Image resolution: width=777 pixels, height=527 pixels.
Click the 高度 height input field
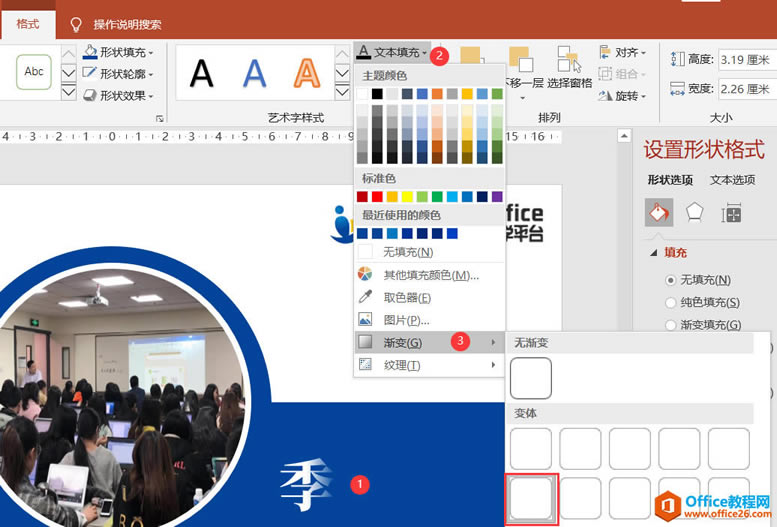[x=747, y=60]
